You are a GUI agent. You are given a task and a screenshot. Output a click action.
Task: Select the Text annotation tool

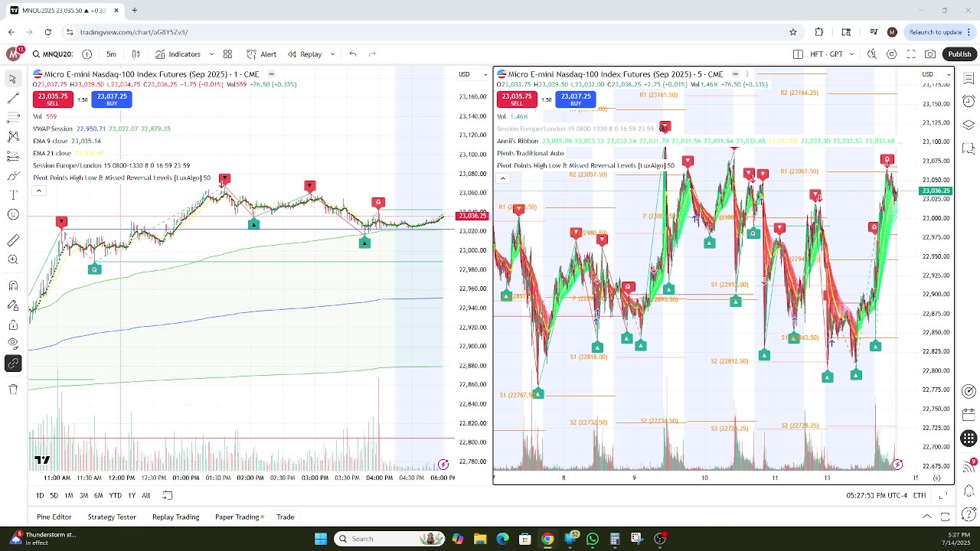click(x=13, y=195)
